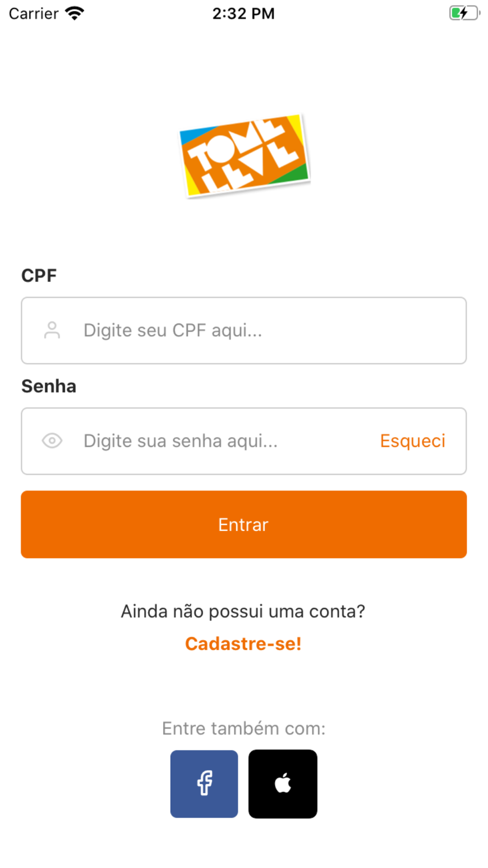Click 'Digite sua senha aqui...' placeholder
Screen dimensions: 488x868
pos(181,441)
